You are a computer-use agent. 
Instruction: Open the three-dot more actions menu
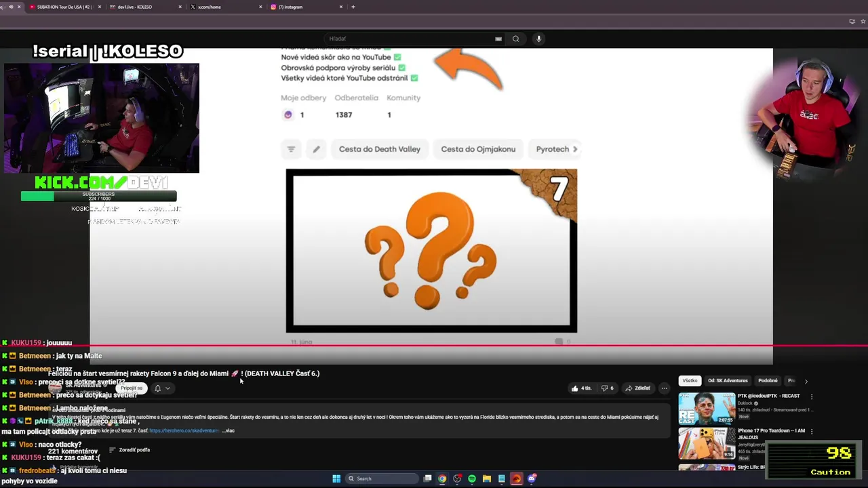(x=664, y=388)
